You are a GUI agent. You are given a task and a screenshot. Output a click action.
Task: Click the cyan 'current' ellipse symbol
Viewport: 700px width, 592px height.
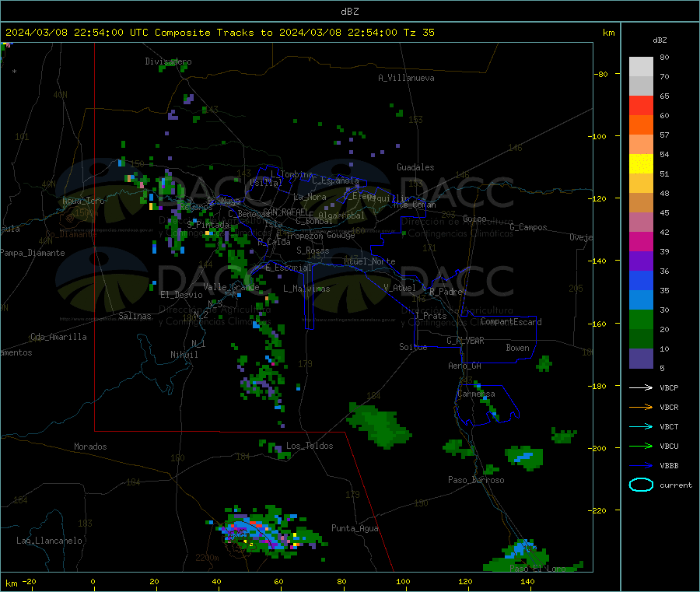(x=641, y=485)
